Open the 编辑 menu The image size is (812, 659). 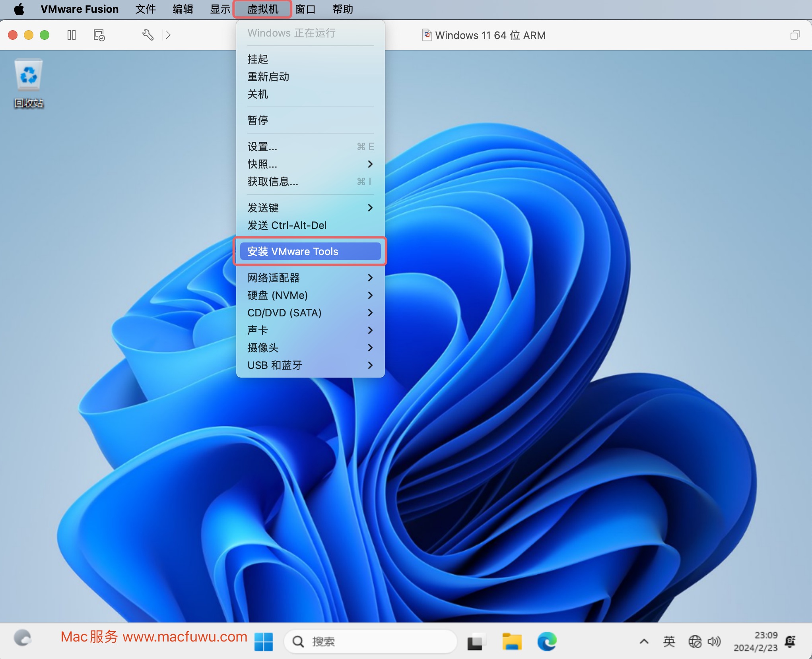pyautogui.click(x=183, y=9)
